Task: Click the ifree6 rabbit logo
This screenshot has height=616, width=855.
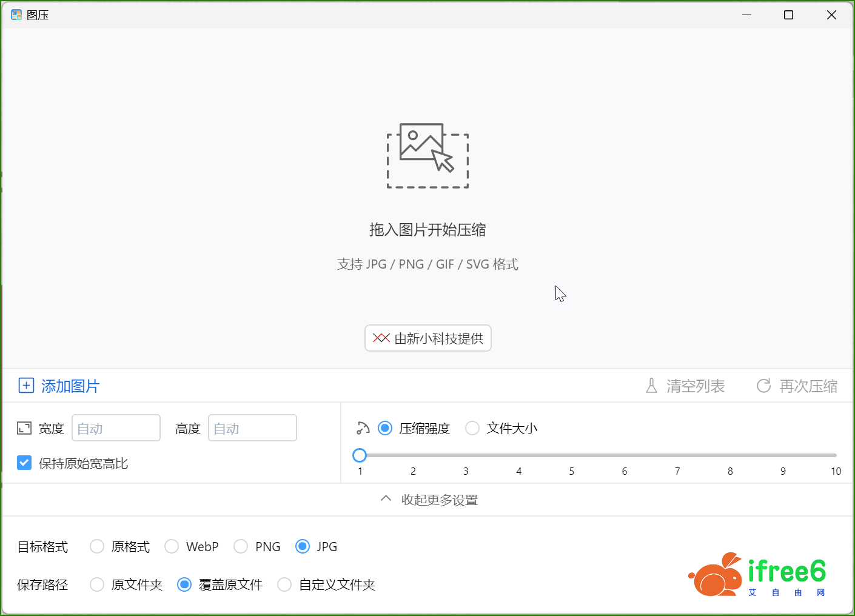Action: [x=716, y=575]
